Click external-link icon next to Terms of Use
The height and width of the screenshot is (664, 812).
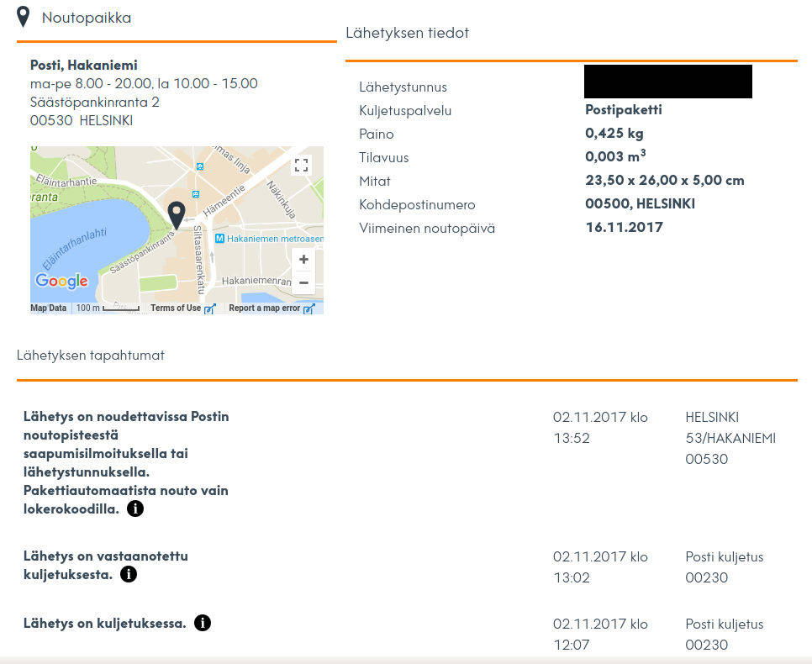point(211,308)
